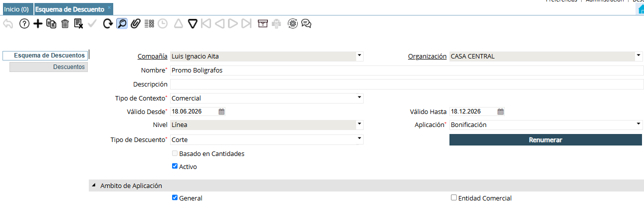This screenshot has width=644, height=209.
Task: Delete record with trash can icon
Action: coord(65,23)
